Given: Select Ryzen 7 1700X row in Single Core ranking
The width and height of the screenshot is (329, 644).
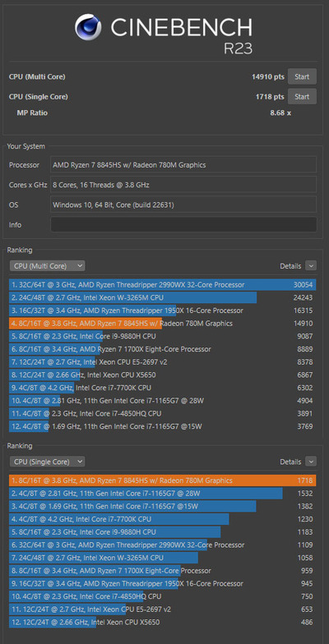Looking at the screenshot, I should (163, 570).
